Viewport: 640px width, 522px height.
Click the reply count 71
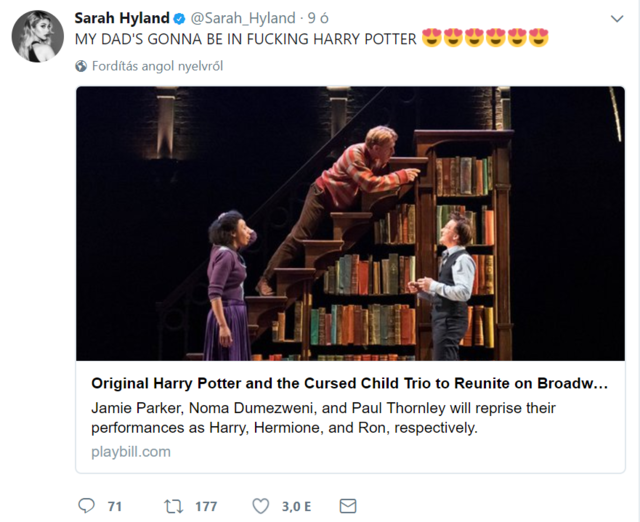[114, 506]
